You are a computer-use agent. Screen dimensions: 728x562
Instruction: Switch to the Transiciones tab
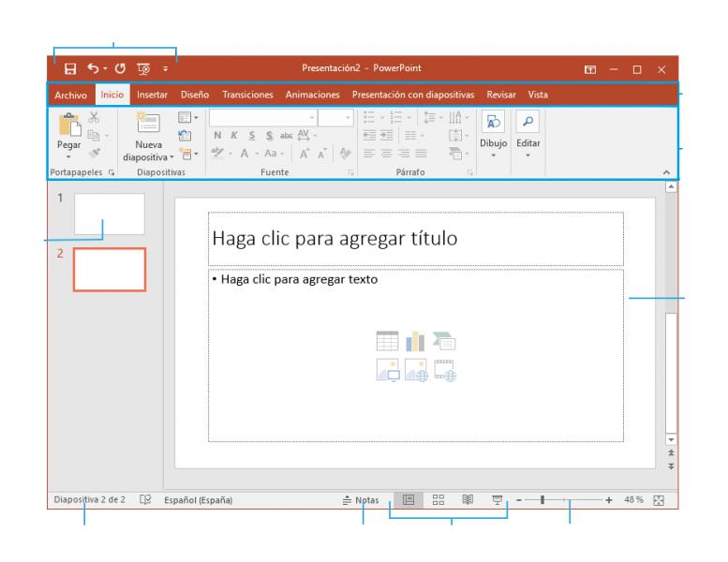point(247,95)
